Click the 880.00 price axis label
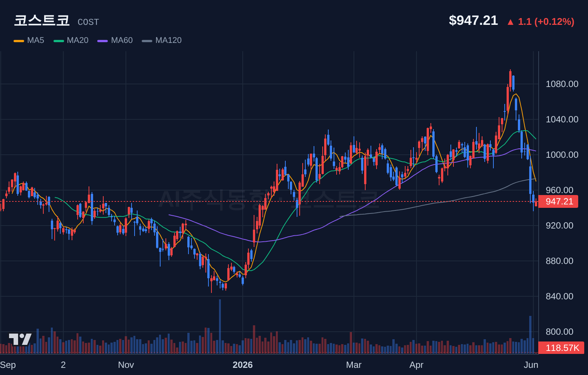Image resolution: width=588 pixels, height=375 pixels. [559, 261]
